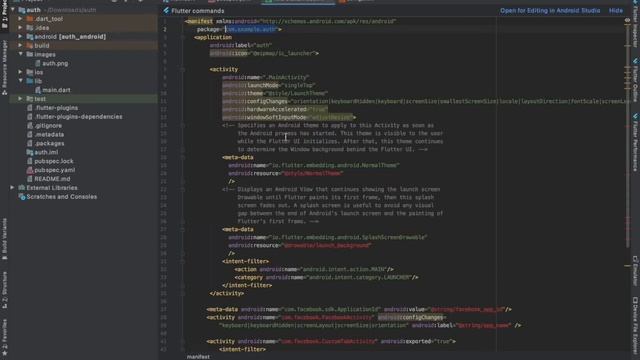Expand the ios folder

pyautogui.click(x=20, y=72)
